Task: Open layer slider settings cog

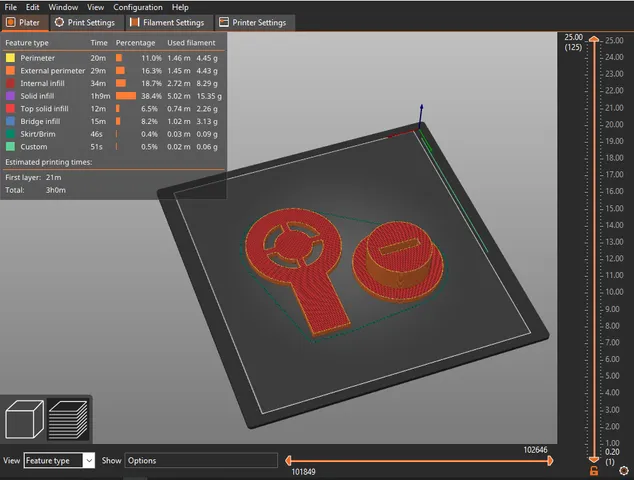Action: 624,471
